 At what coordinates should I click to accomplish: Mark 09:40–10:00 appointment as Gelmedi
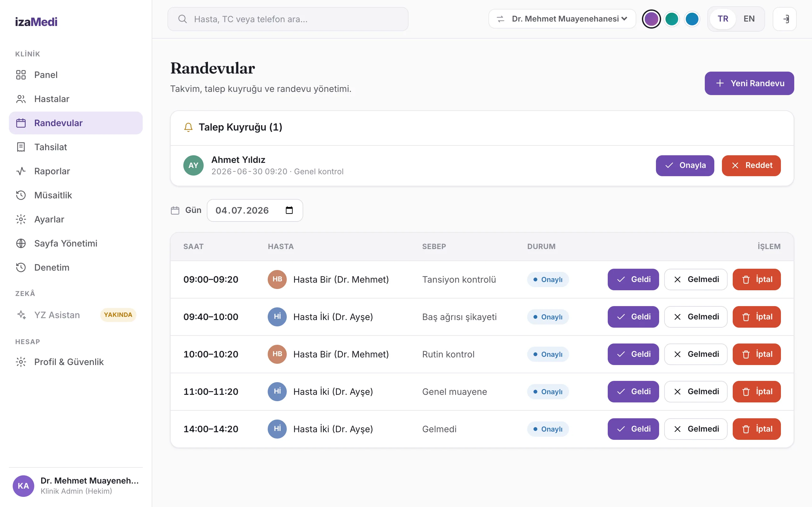pos(696,317)
